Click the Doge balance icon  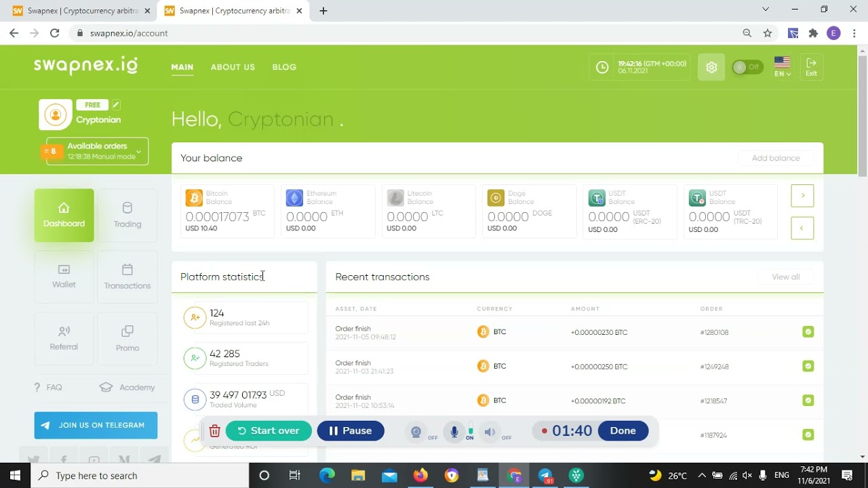[x=496, y=197]
